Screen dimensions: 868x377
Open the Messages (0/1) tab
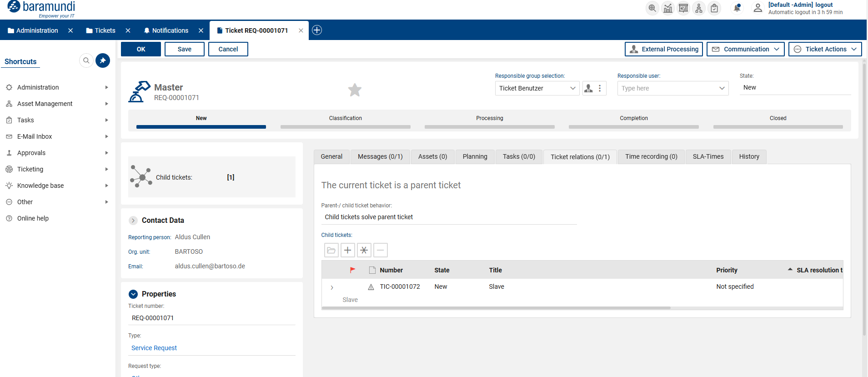pyautogui.click(x=380, y=156)
